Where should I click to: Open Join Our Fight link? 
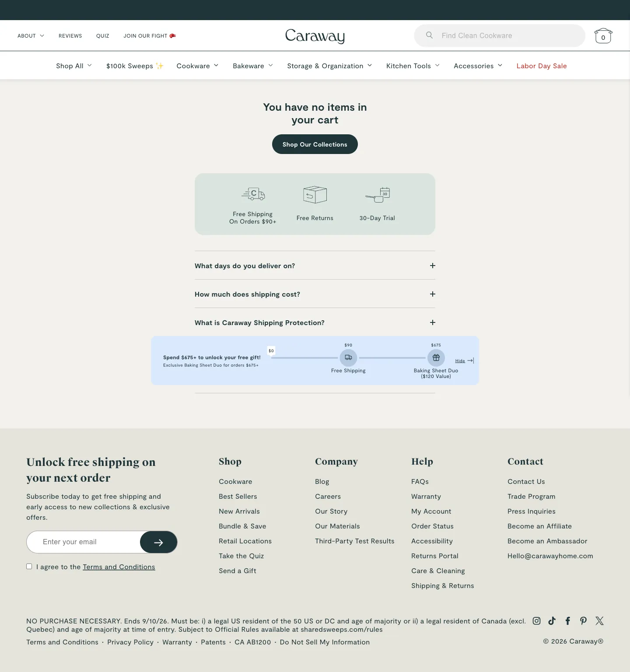coord(150,36)
